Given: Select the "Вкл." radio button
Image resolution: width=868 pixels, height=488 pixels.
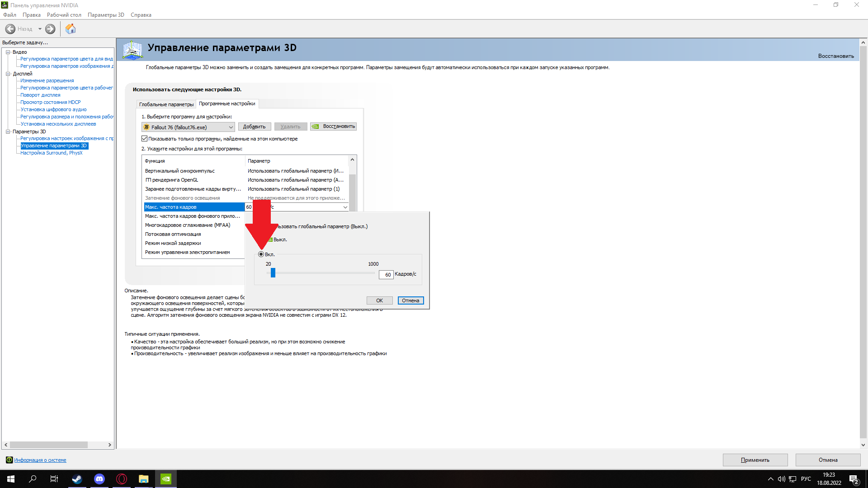Looking at the screenshot, I should coord(261,254).
